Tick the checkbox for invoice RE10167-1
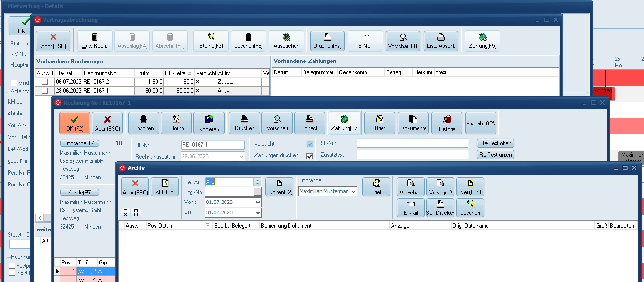This screenshot has width=644, height=282. coord(44,90)
